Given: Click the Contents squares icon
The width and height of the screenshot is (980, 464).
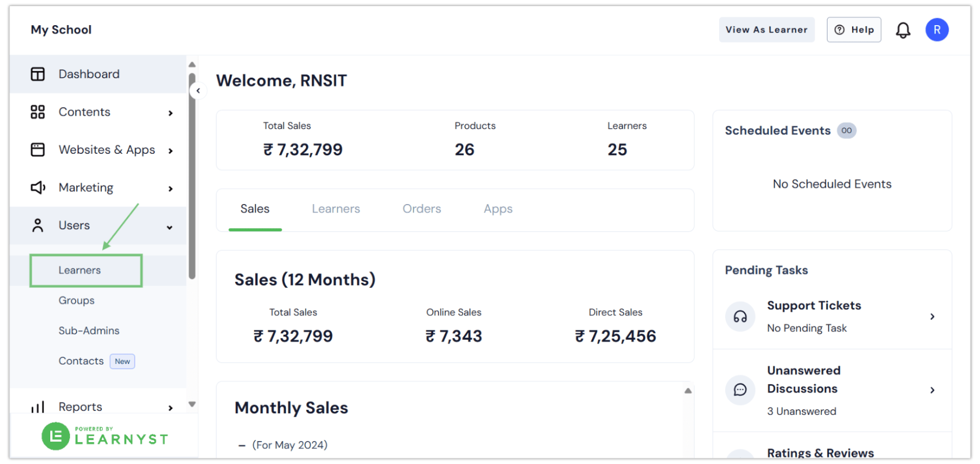Looking at the screenshot, I should [x=37, y=112].
